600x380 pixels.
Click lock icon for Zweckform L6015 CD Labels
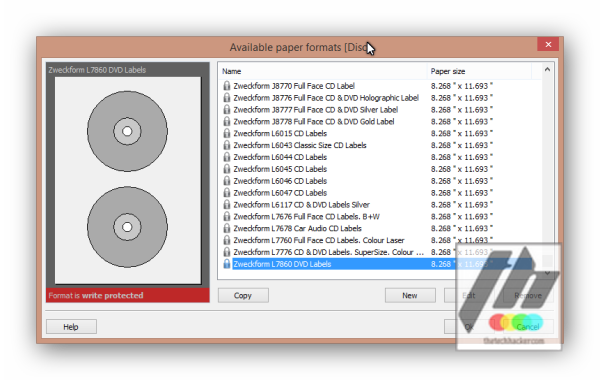[227, 133]
